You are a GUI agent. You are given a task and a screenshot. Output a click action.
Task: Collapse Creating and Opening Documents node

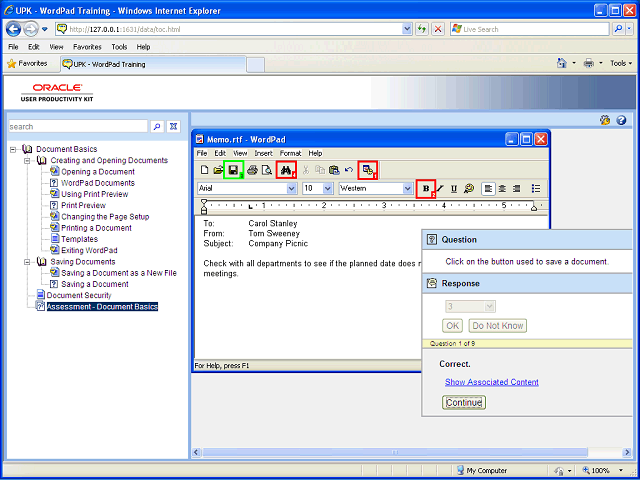coord(27,161)
